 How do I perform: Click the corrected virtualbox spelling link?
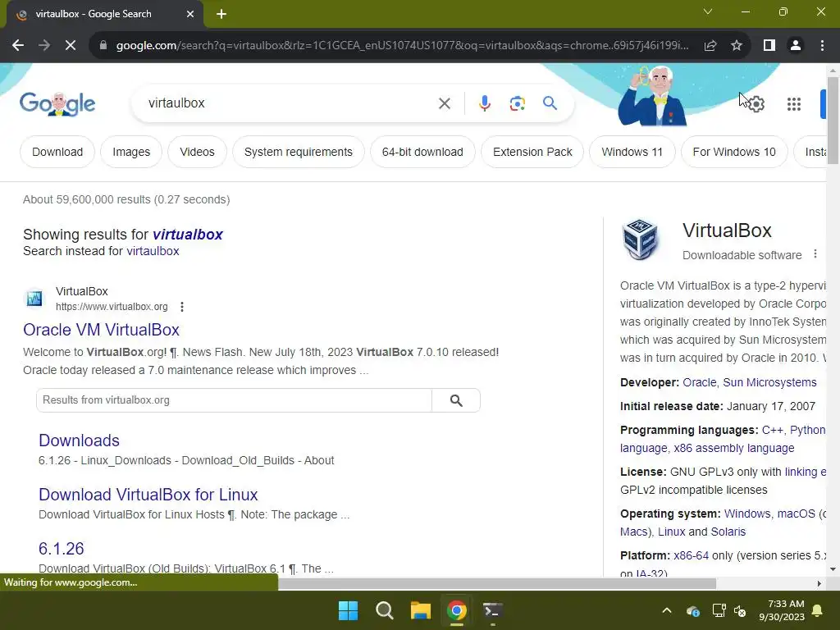tap(188, 235)
